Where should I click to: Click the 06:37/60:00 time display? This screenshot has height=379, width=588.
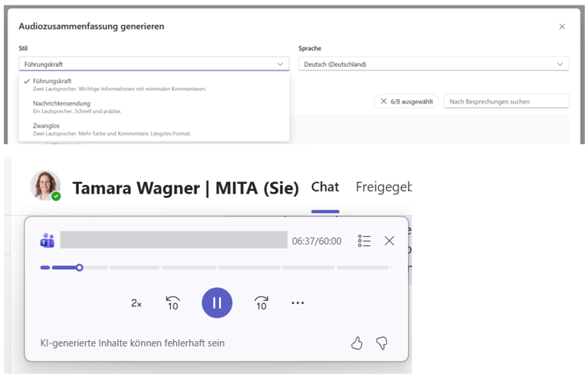tap(316, 241)
